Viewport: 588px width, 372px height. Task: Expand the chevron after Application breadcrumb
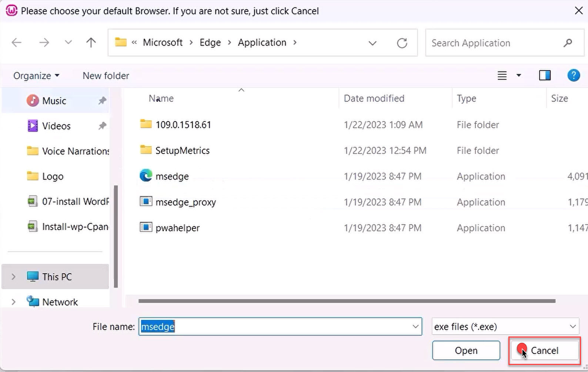(x=295, y=43)
